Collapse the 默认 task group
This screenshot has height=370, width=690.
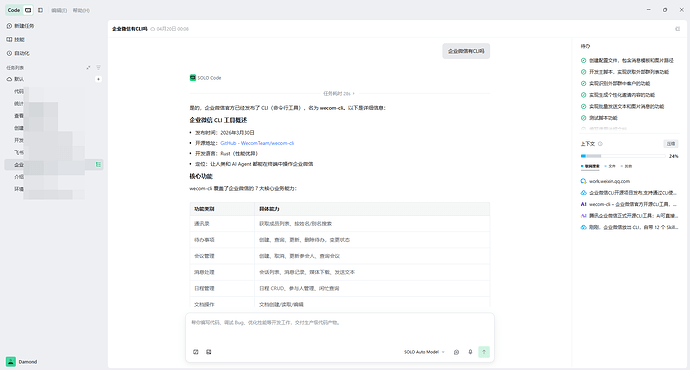click(15, 79)
